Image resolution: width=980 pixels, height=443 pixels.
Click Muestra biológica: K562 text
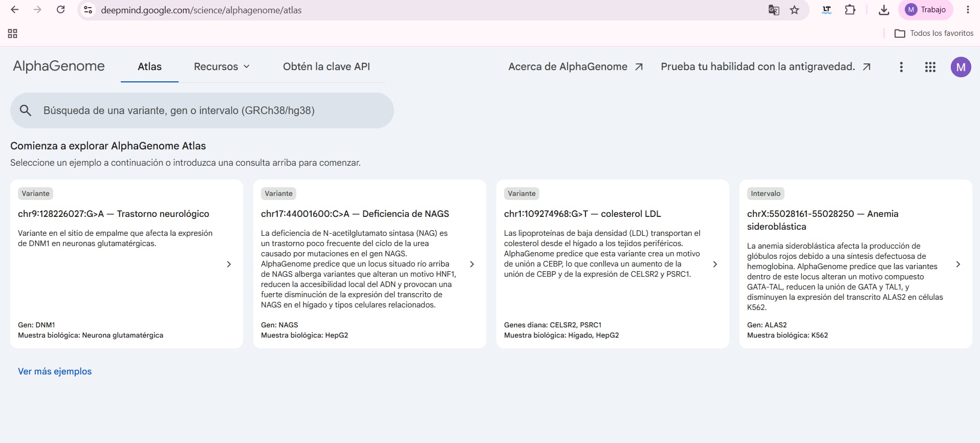(788, 335)
